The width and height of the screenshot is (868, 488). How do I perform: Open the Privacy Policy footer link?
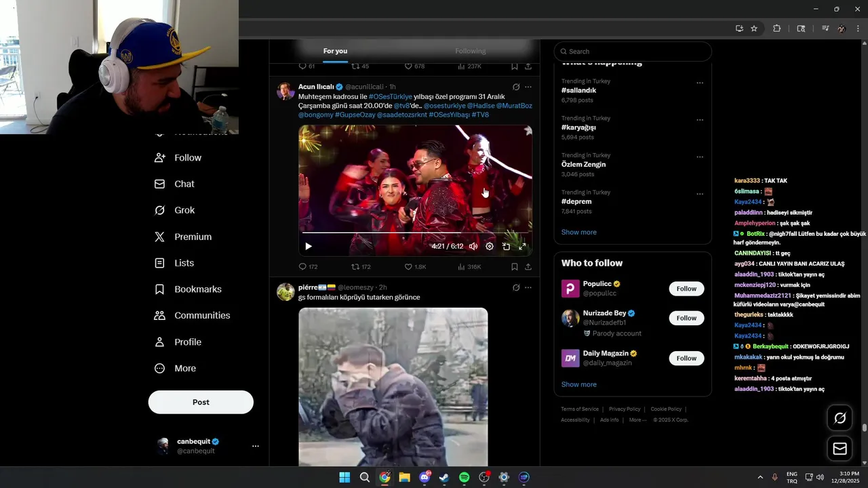click(625, 409)
